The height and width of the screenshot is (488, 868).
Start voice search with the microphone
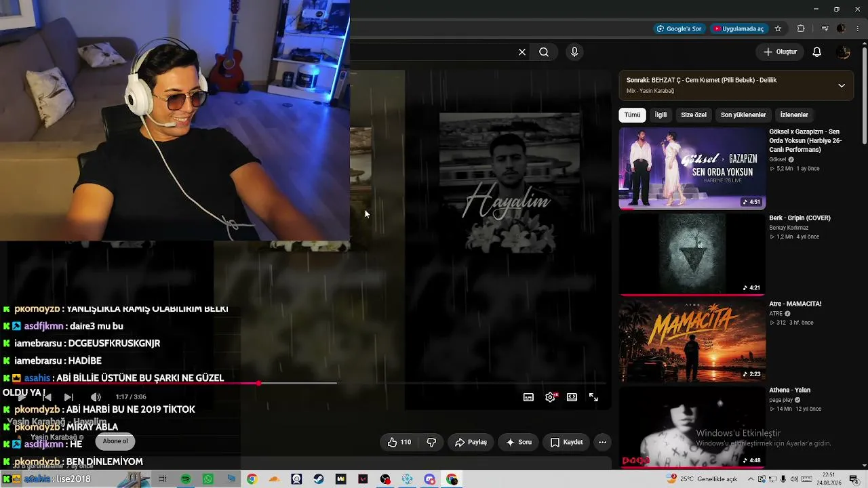click(574, 52)
